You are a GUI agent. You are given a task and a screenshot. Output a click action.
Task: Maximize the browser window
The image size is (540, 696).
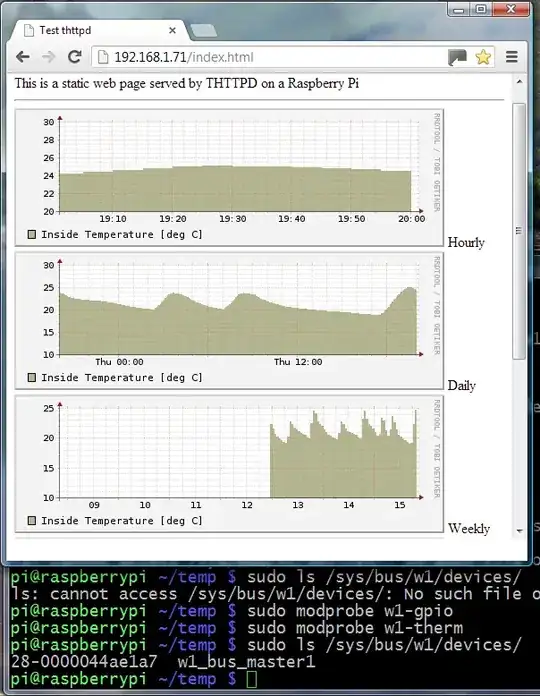(x=481, y=9)
